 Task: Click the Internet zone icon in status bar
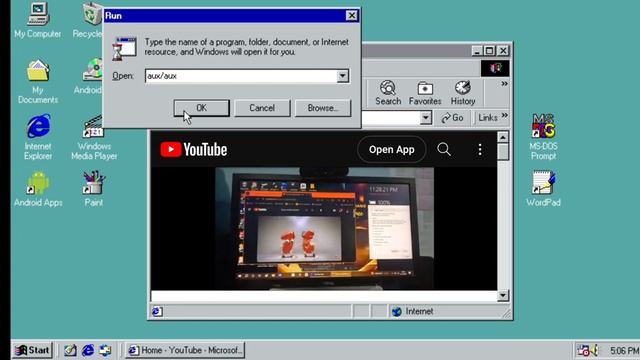396,311
